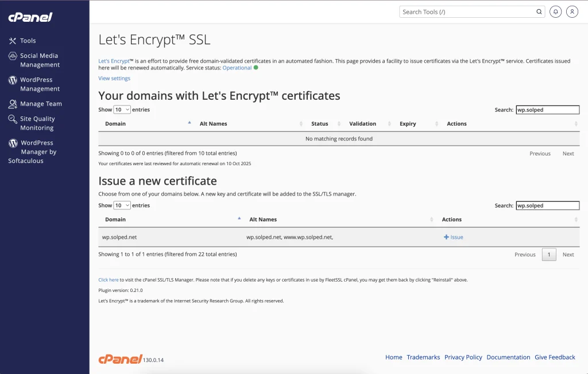The height and width of the screenshot is (374, 588).
Task: Sort certificates table by Status arrows
Action: click(339, 124)
